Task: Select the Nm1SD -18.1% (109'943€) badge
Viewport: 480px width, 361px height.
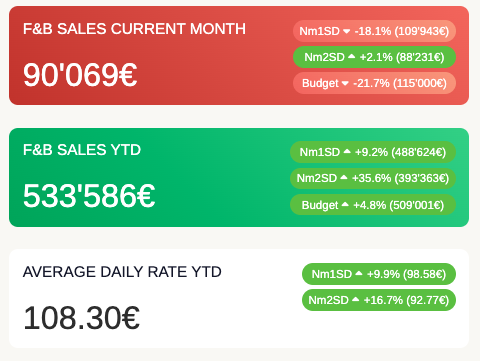Action: pos(374,31)
